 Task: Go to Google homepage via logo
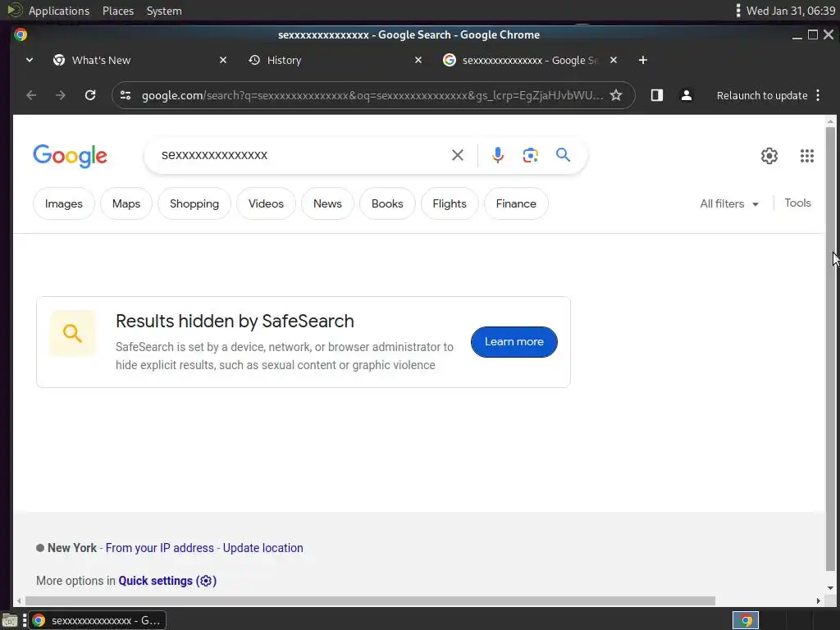(x=71, y=156)
